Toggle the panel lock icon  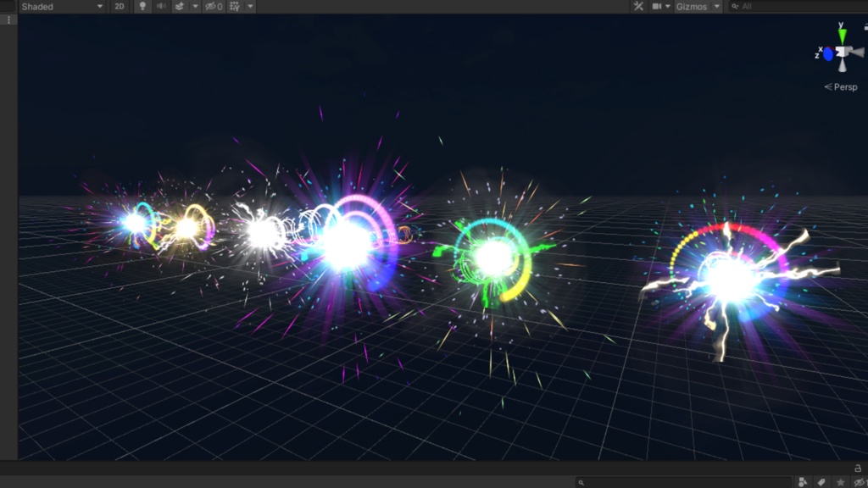point(858,468)
